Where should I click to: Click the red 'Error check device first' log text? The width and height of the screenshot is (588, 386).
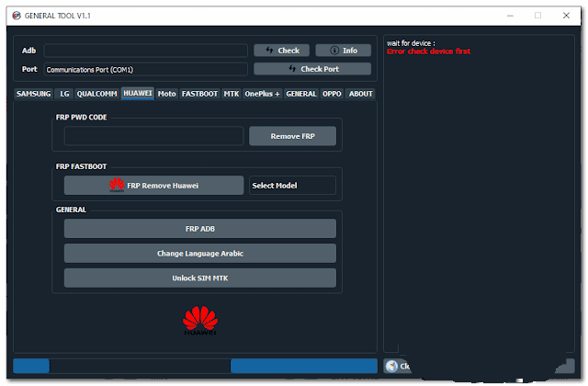(428, 51)
